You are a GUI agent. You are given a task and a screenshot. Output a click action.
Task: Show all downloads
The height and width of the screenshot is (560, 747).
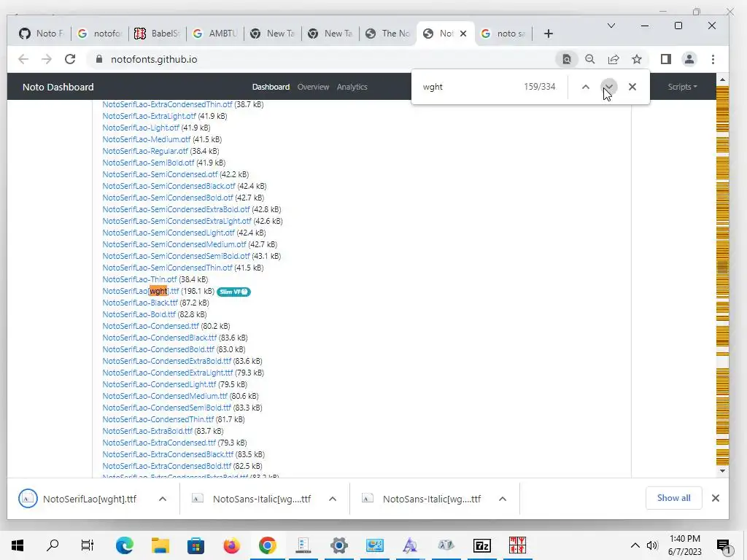coord(673,498)
